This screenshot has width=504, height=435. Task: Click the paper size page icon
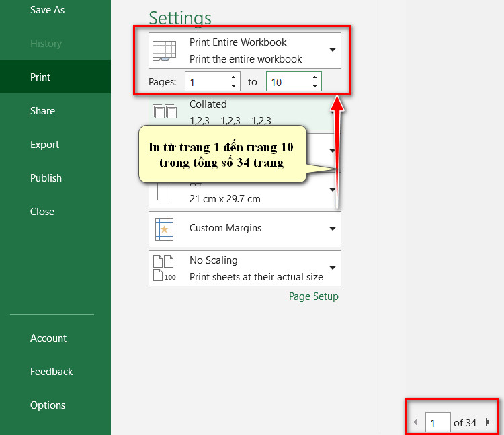point(164,191)
